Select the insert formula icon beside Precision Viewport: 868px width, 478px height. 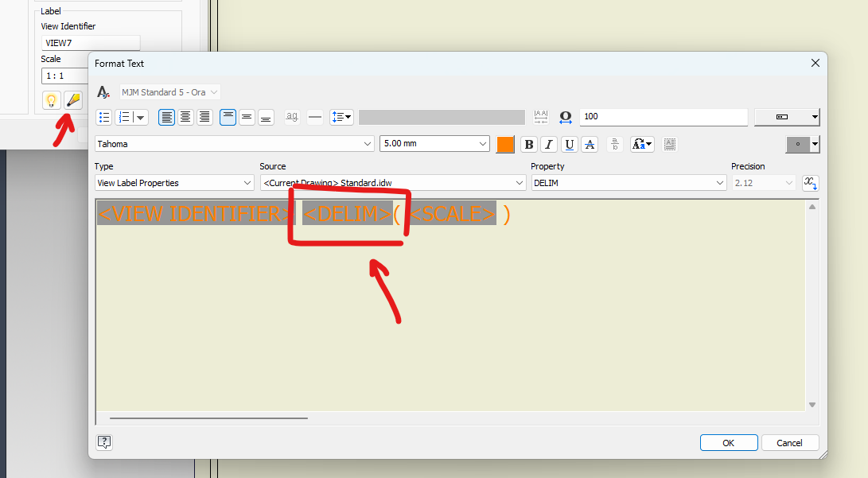click(810, 183)
